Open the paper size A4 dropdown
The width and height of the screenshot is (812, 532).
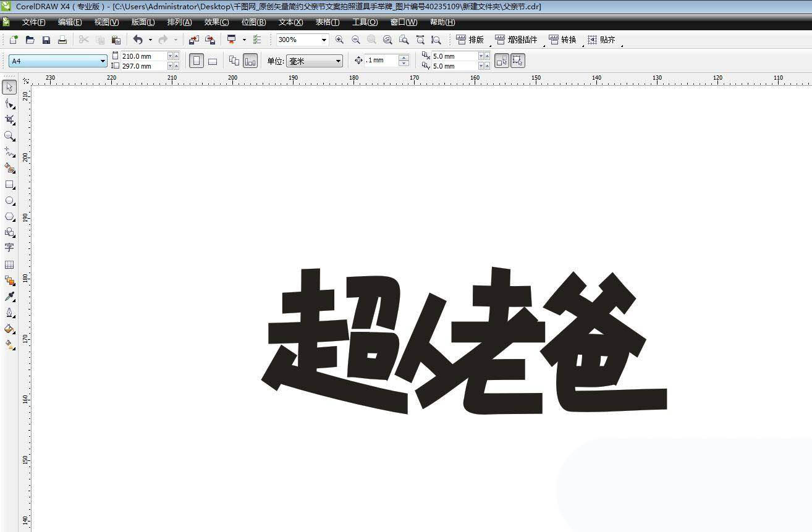click(103, 61)
